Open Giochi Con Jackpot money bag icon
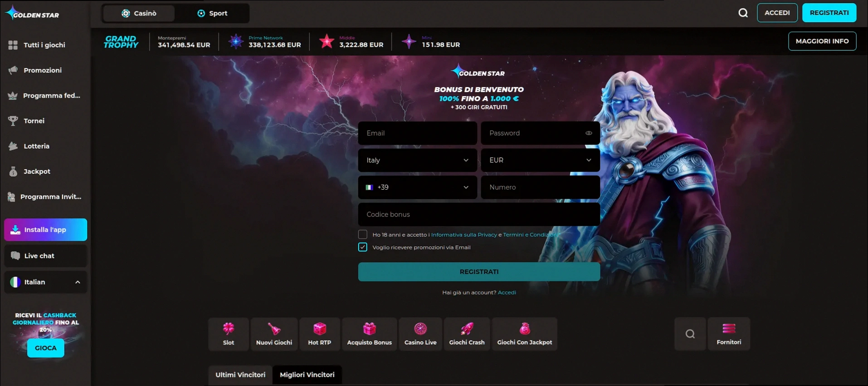The height and width of the screenshot is (386, 868). click(x=524, y=329)
